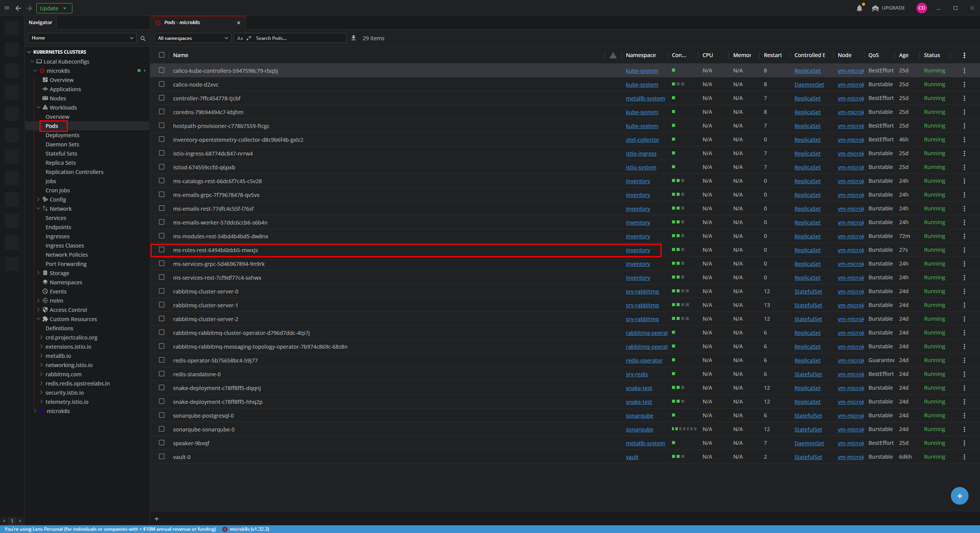
Task: Click the blue plus create resource button
Action: click(x=959, y=496)
